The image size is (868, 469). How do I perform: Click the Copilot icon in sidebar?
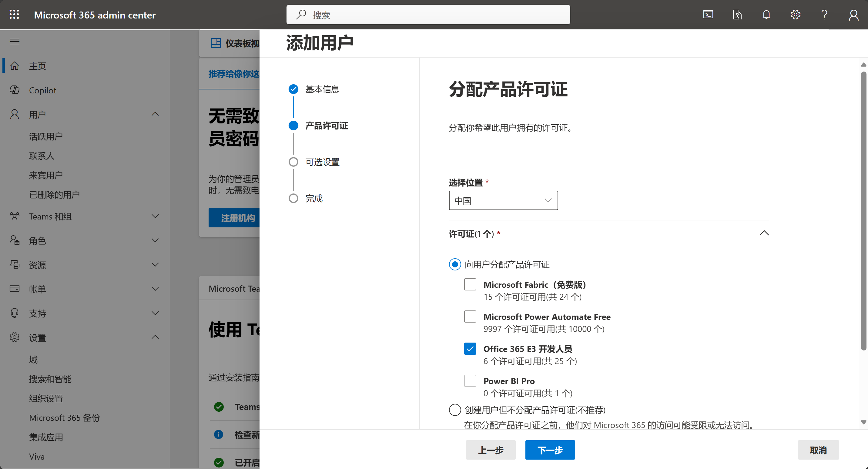point(15,90)
